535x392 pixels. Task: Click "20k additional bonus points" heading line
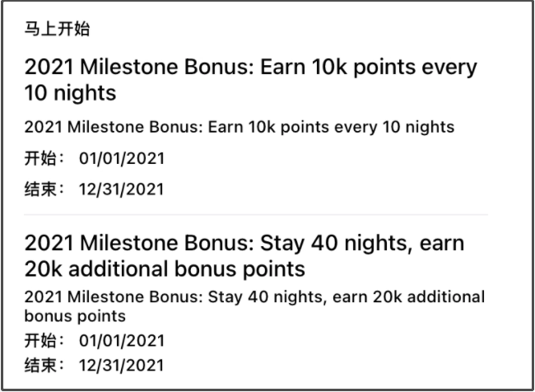(x=165, y=269)
